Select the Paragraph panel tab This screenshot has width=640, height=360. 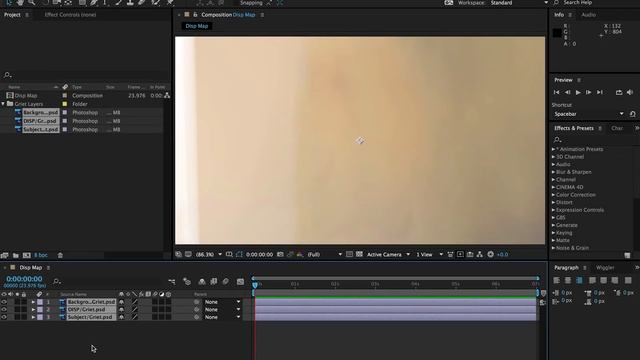pos(566,268)
